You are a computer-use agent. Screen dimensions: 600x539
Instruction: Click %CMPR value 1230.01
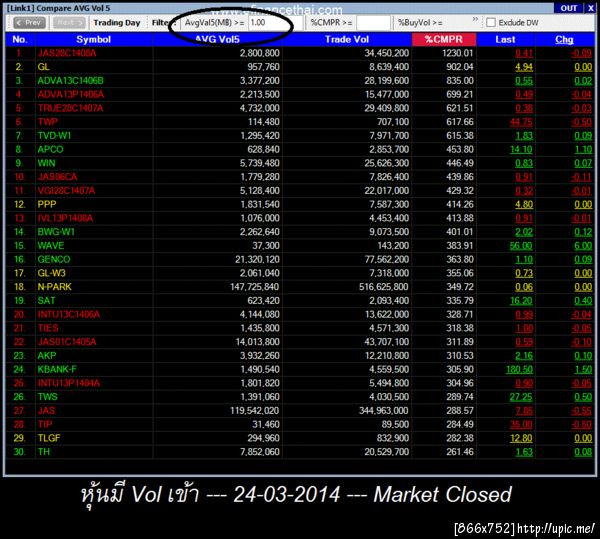click(458, 53)
